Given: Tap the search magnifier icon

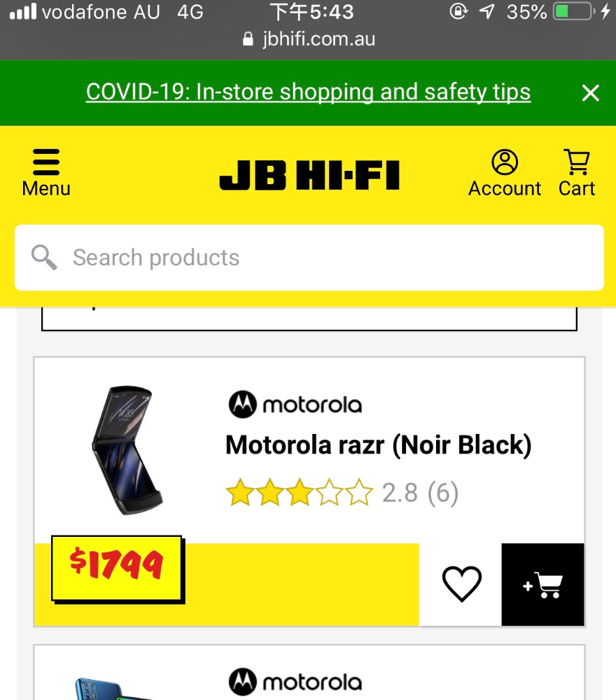Looking at the screenshot, I should pyautogui.click(x=44, y=258).
